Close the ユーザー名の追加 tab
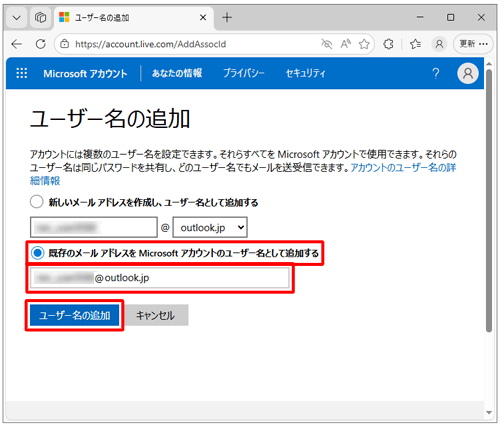Image resolution: width=500 pixels, height=427 pixels. pyautogui.click(x=203, y=17)
